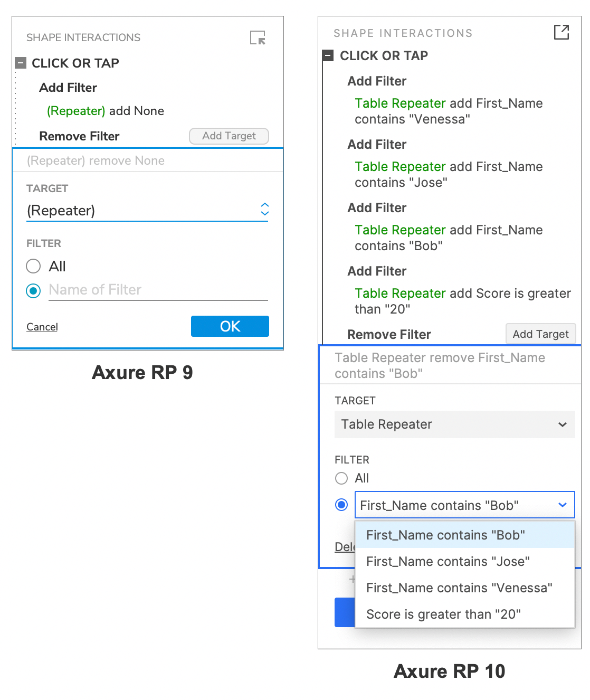This screenshot has width=590, height=700.
Task: Choose First_Name contains "Jose" from dropdown list
Action: 464,561
